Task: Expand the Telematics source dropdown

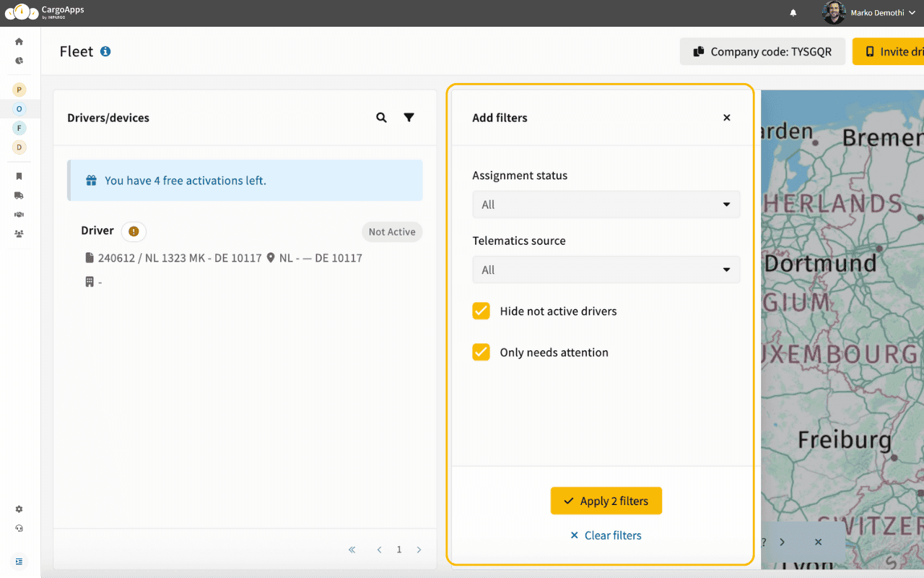Action: tap(606, 269)
